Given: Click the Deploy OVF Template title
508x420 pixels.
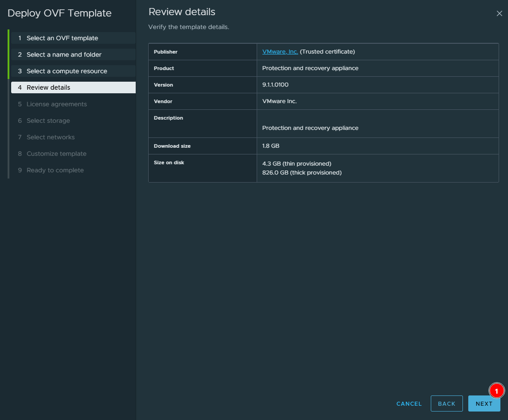Looking at the screenshot, I should [59, 13].
